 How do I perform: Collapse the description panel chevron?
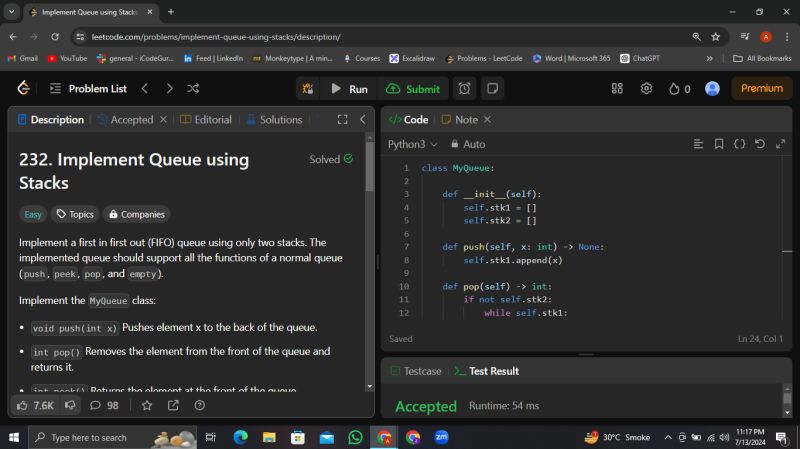(x=363, y=119)
